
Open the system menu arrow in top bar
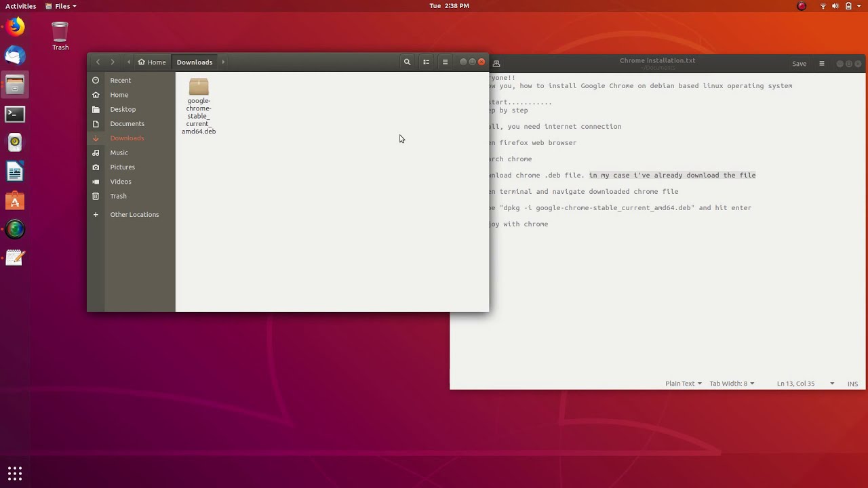(x=859, y=6)
